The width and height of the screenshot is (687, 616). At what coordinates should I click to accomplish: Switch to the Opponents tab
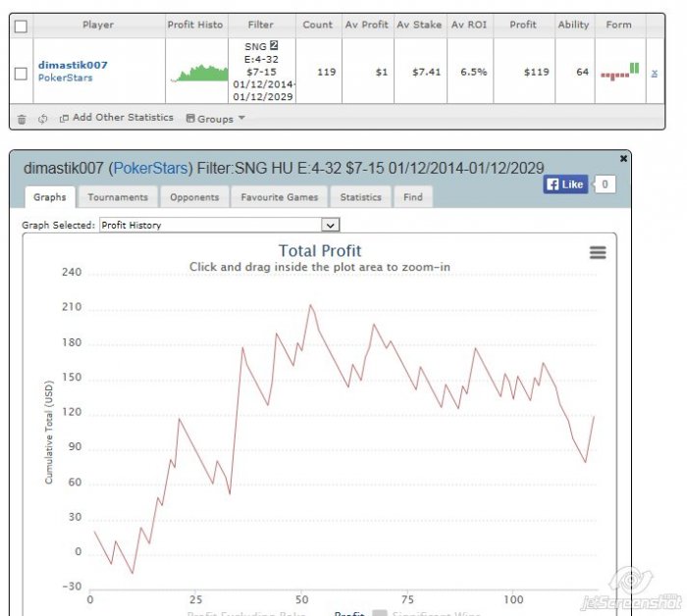(x=194, y=197)
